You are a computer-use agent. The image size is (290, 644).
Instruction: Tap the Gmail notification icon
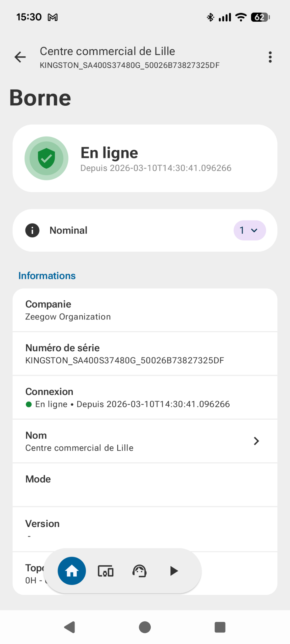(x=53, y=17)
